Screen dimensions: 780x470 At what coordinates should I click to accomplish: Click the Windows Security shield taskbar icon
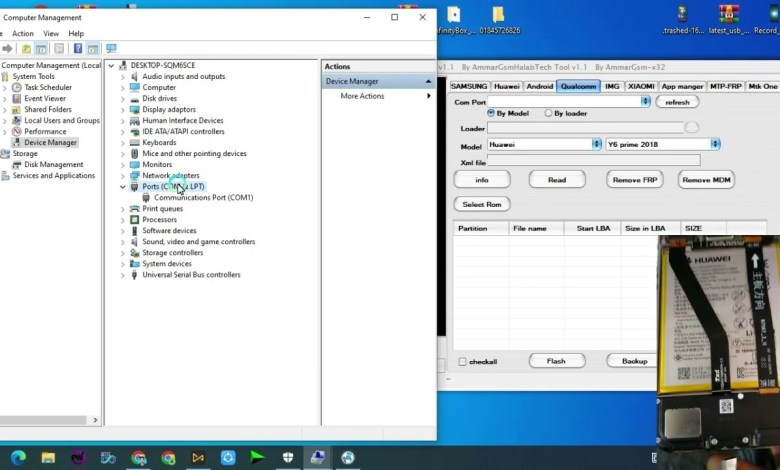[x=287, y=457]
